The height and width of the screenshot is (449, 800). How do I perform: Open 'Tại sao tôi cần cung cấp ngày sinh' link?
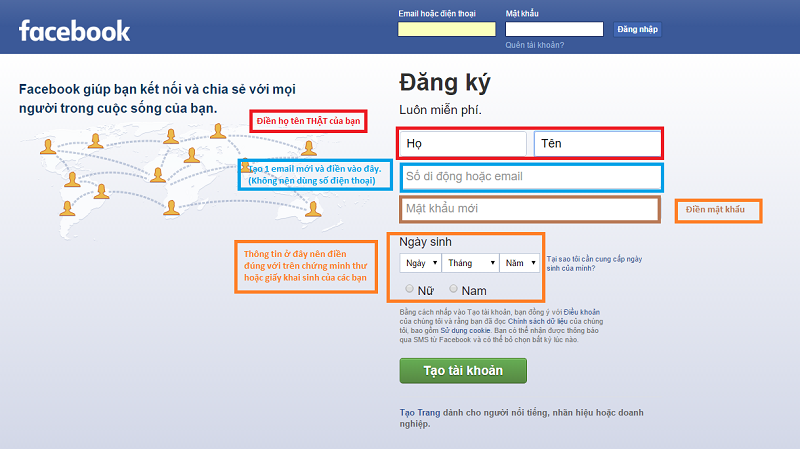click(594, 263)
